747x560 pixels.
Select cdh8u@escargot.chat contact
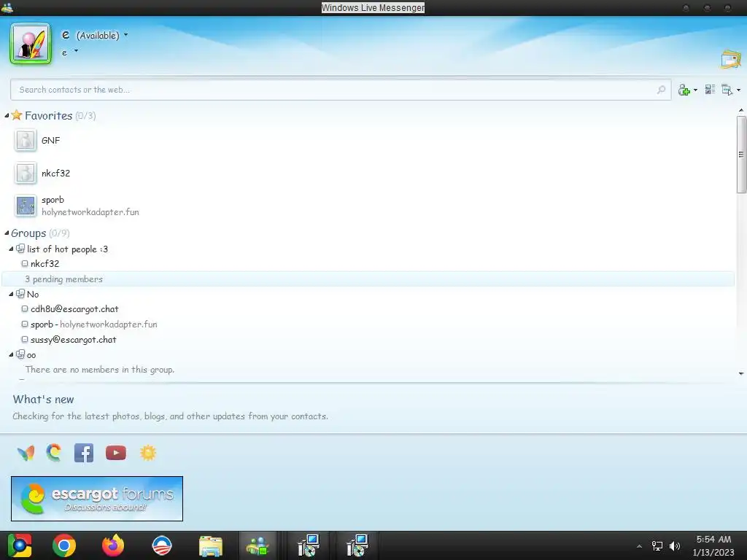pyautogui.click(x=74, y=309)
